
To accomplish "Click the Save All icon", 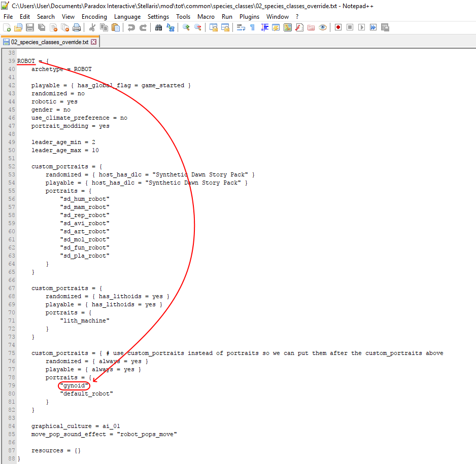I will [x=42, y=27].
